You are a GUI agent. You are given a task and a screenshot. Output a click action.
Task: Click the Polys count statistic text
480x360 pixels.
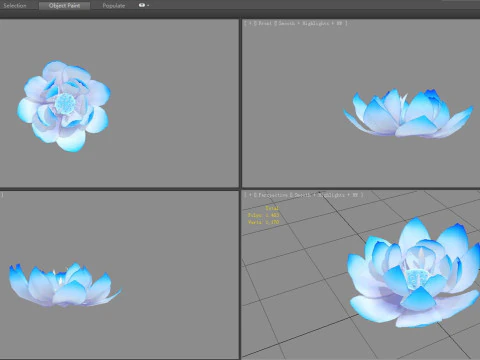coord(263,215)
